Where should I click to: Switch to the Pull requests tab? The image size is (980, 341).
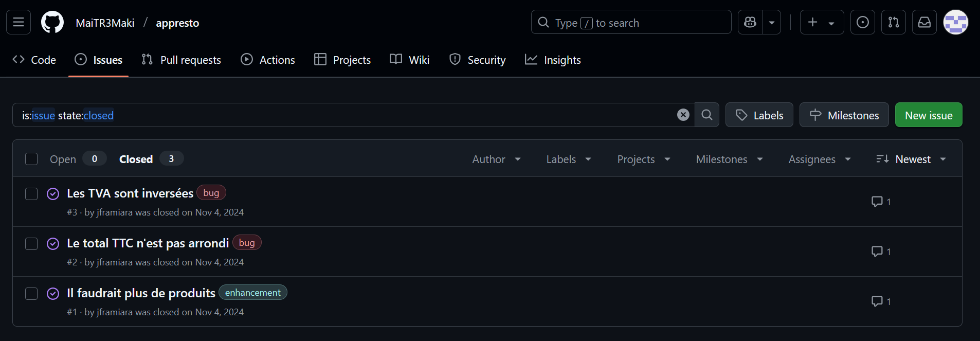coord(182,60)
